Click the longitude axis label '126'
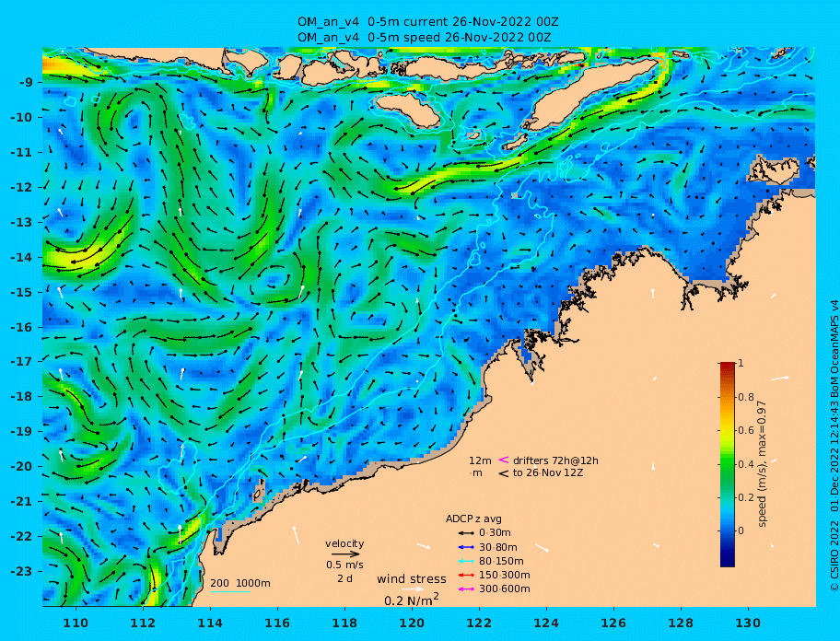This screenshot has height=641, width=840. (x=613, y=623)
